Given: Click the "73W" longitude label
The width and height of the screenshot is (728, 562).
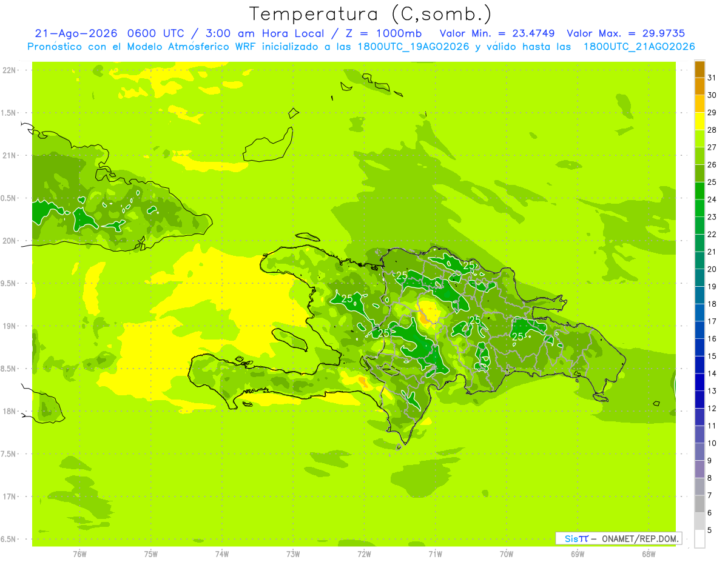Looking at the screenshot, I should (x=293, y=554).
